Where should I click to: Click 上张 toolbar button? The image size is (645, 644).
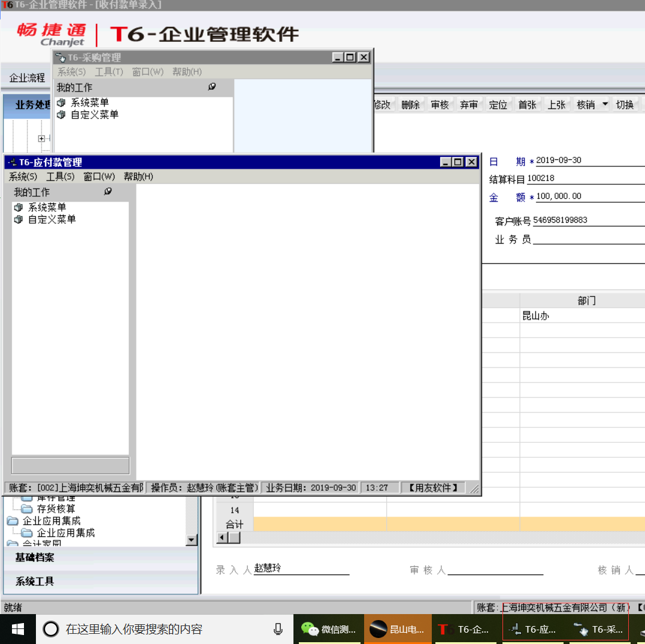(556, 105)
